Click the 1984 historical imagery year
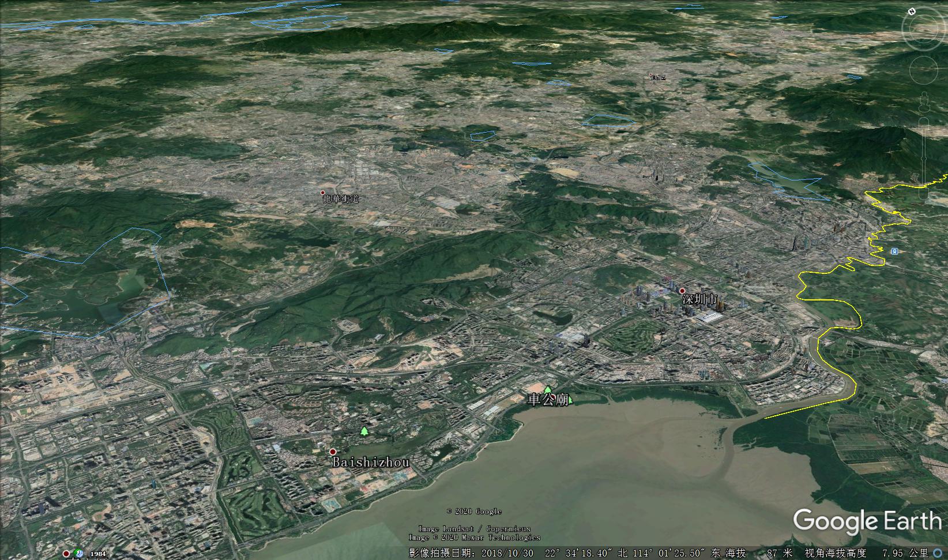Viewport: 948px width, 560px height. [x=98, y=554]
